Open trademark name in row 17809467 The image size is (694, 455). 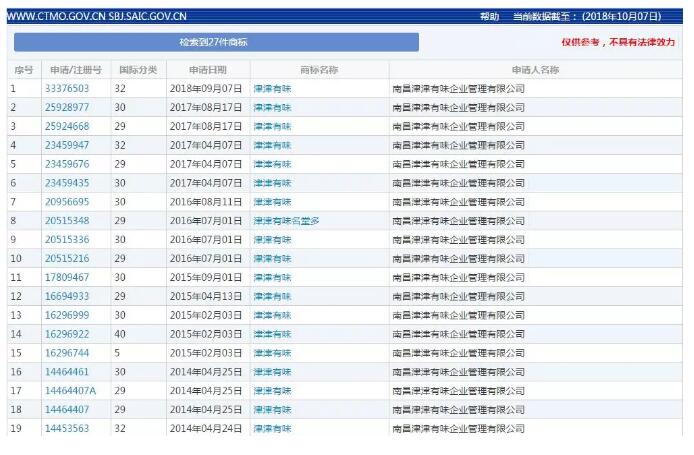[x=272, y=278]
